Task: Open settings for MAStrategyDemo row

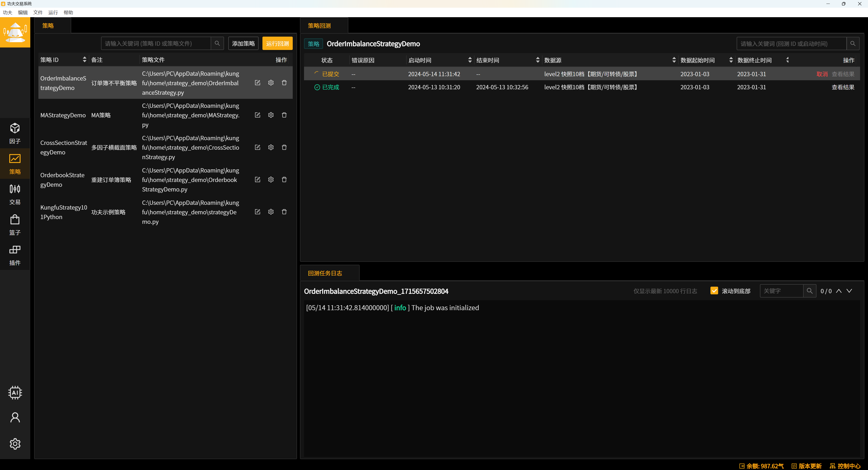Action: pyautogui.click(x=271, y=115)
